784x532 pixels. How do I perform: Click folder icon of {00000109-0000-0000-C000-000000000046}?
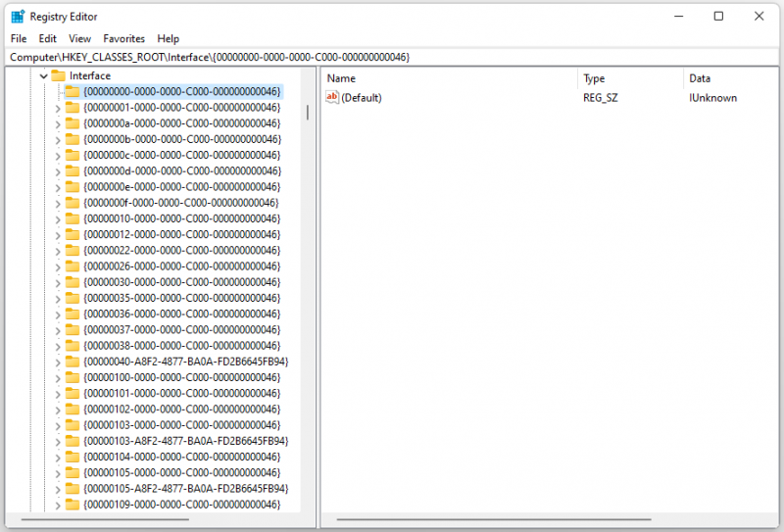click(73, 505)
